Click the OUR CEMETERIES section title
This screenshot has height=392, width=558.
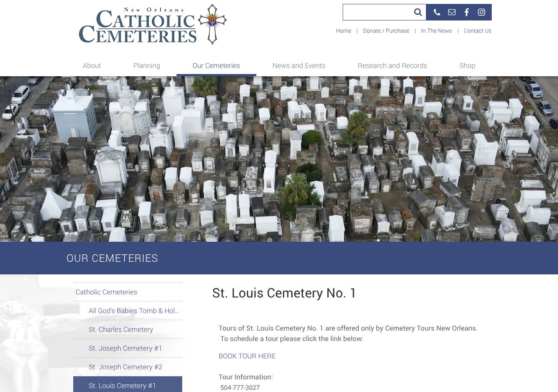[x=112, y=258]
